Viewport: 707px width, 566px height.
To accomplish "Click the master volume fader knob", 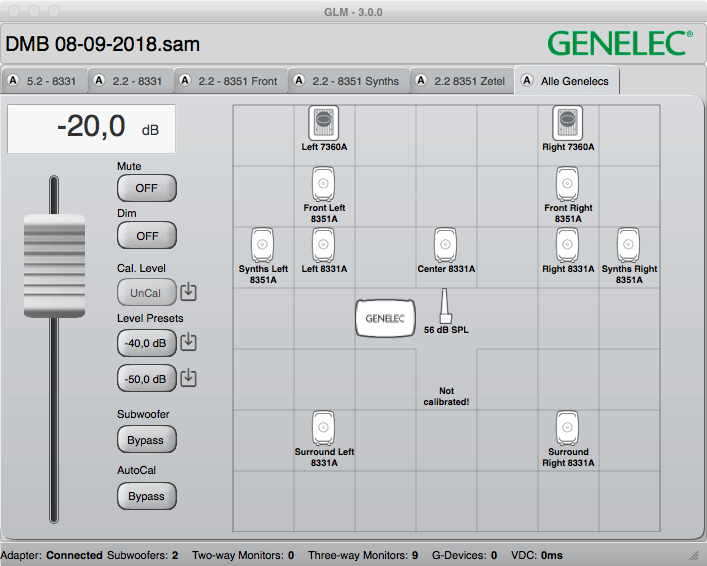I will [54, 266].
